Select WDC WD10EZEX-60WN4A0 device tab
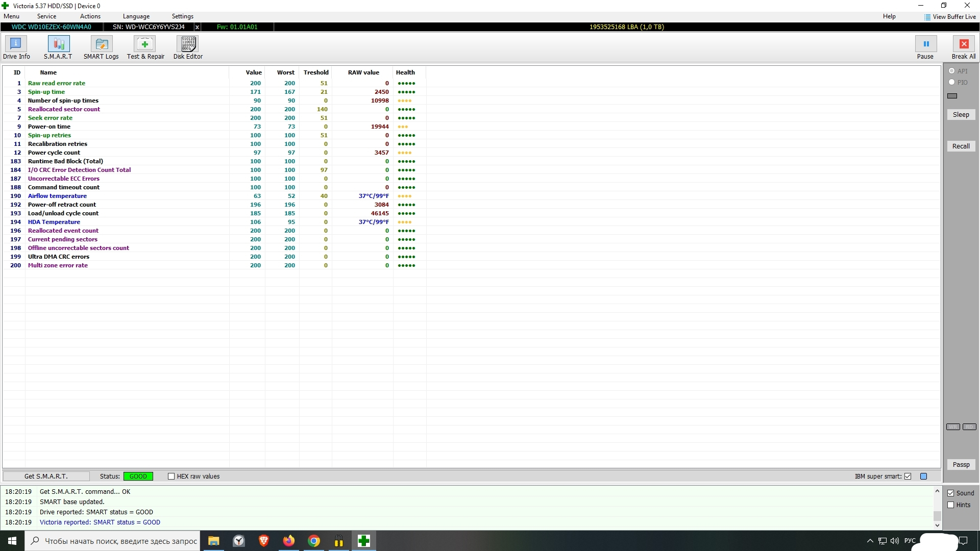 coord(52,27)
